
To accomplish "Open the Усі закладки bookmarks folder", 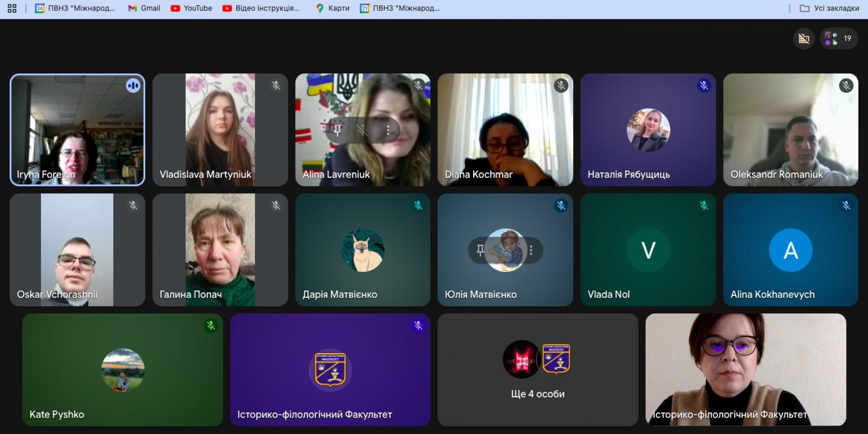I will click(830, 8).
